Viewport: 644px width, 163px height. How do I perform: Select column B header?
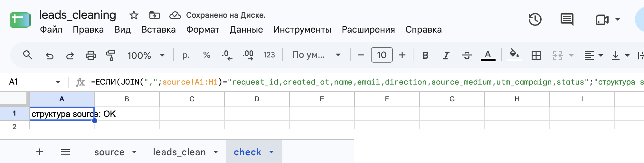click(x=127, y=99)
